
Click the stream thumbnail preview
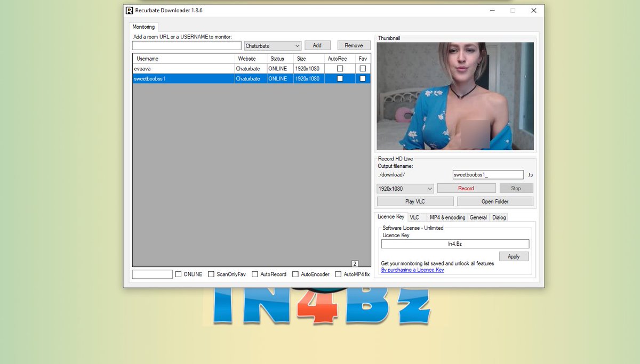point(455,96)
